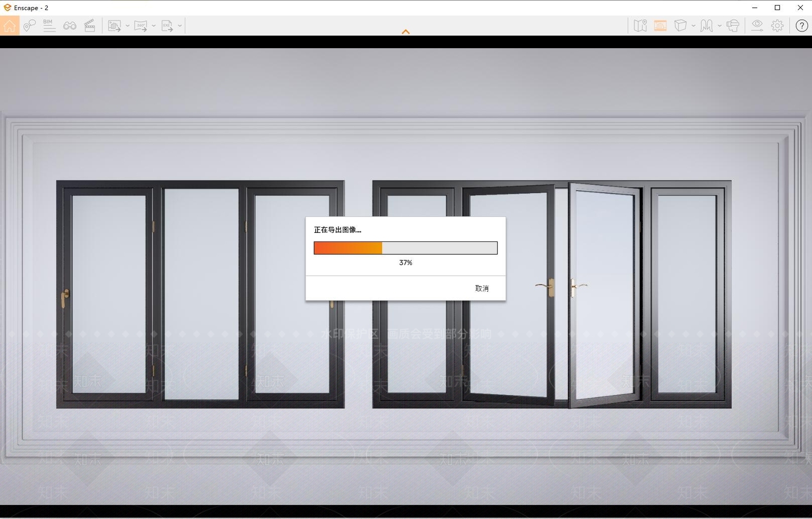Click the 正在导出图像... dialog title
The height and width of the screenshot is (519, 812).
[x=337, y=230]
